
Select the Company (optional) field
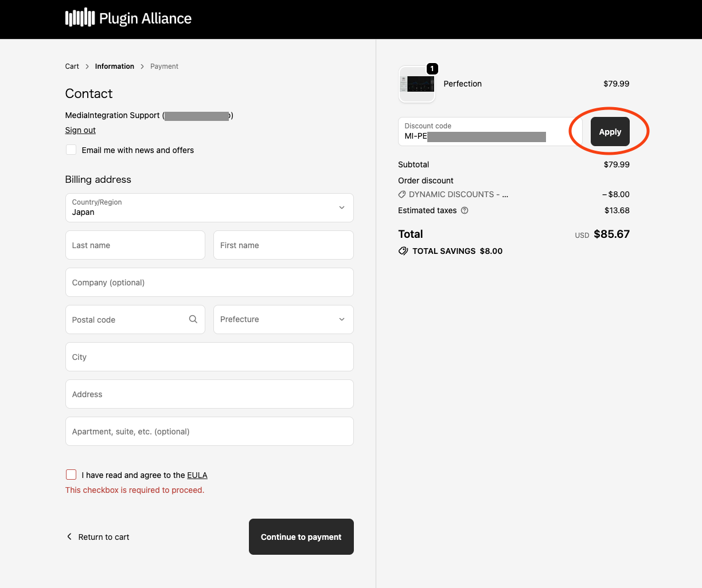coord(209,283)
